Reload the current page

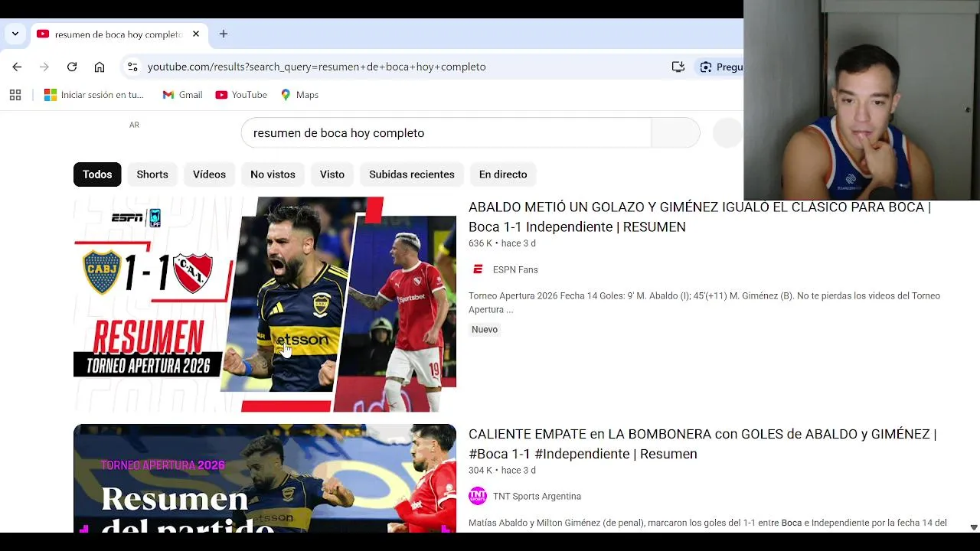tap(72, 67)
